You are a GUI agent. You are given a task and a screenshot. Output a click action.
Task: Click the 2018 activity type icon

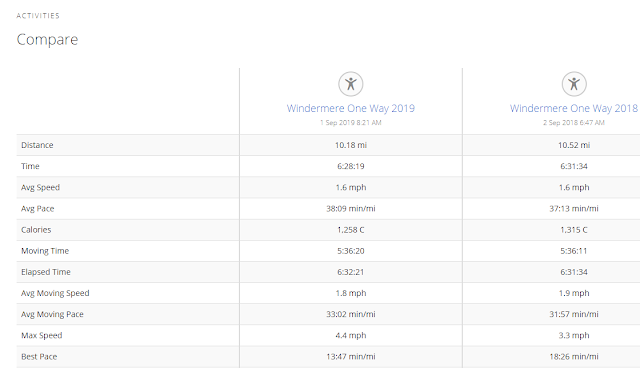click(574, 84)
